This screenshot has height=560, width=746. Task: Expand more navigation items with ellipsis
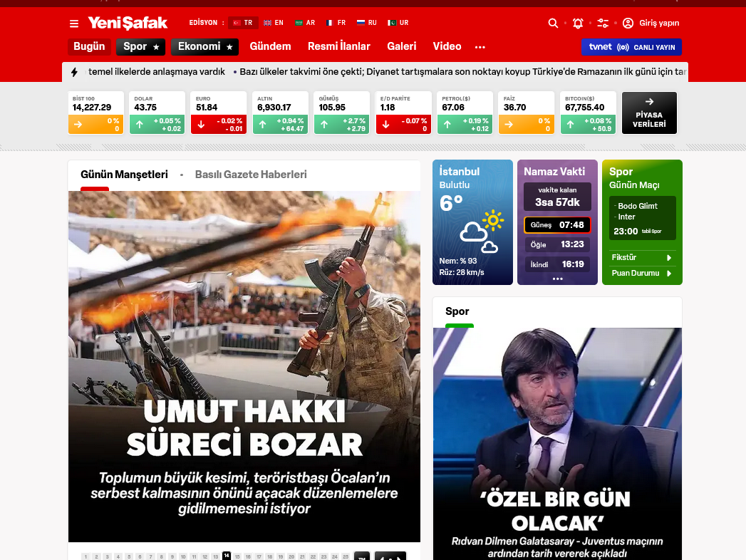point(480,47)
